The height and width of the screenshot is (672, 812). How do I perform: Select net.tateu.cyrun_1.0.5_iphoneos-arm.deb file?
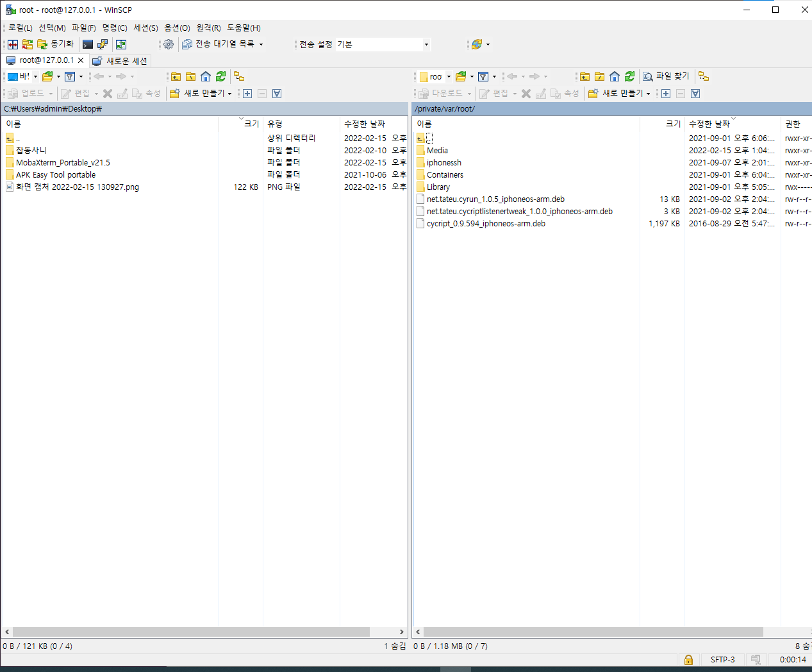point(495,199)
